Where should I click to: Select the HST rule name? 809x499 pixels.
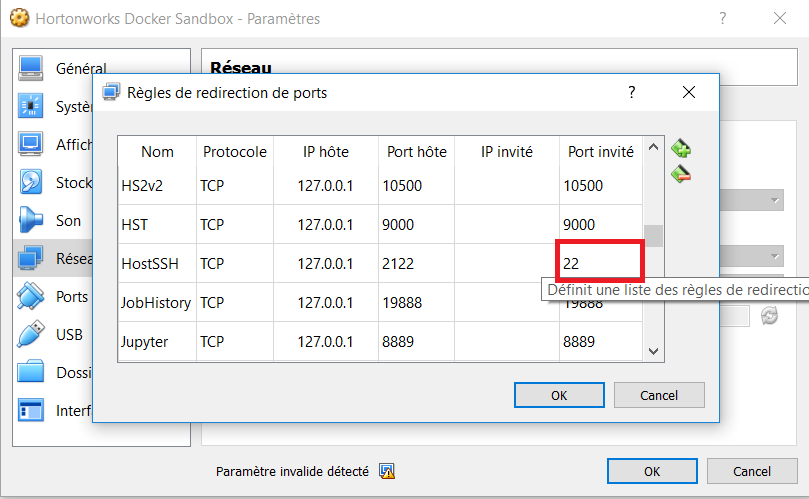[134, 224]
